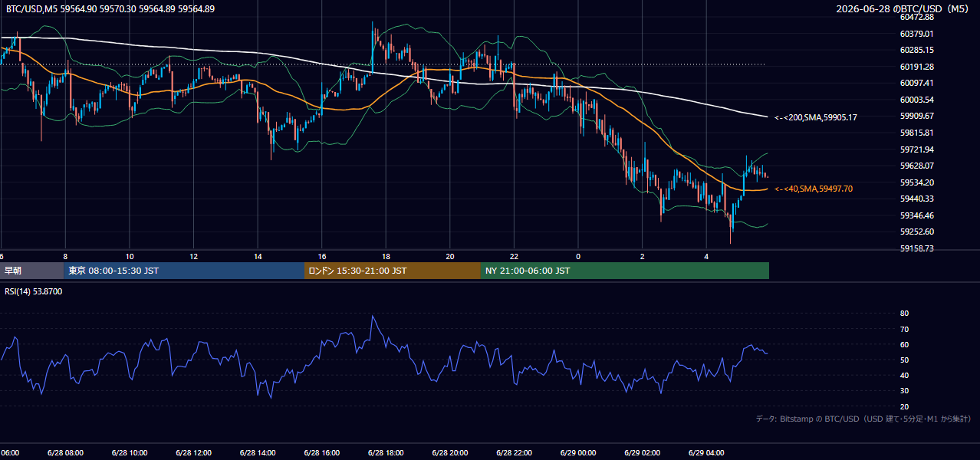
Task: Select the ロンドン 15:30-21:00 JST session bar
Action: (393, 271)
